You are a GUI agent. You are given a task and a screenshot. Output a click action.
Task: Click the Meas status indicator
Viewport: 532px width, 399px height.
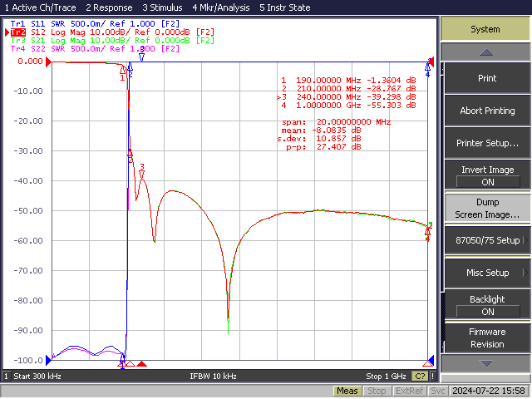pyautogui.click(x=347, y=391)
